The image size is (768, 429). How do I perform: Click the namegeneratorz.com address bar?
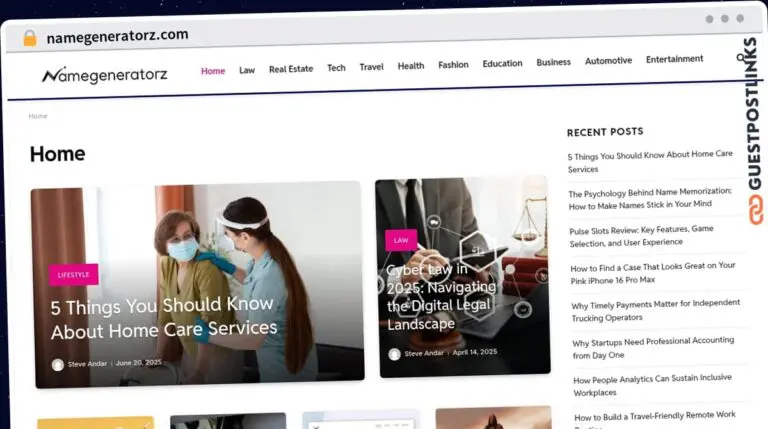click(x=118, y=35)
